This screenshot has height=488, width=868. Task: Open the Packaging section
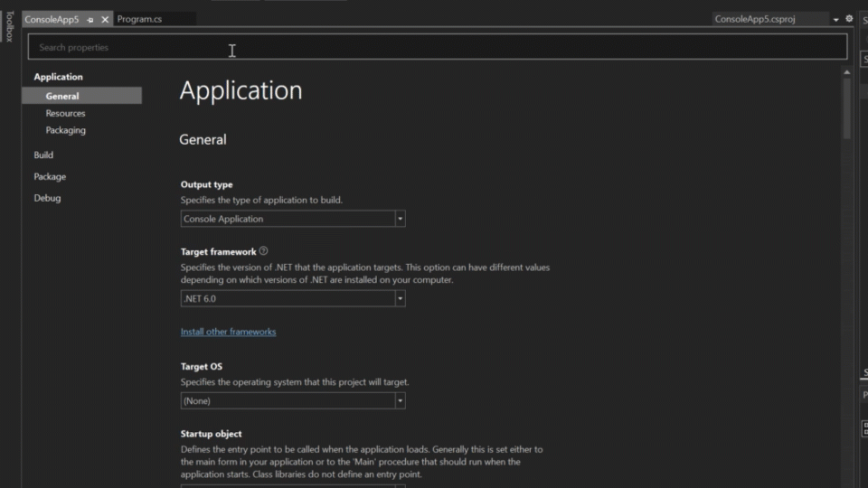(x=65, y=130)
